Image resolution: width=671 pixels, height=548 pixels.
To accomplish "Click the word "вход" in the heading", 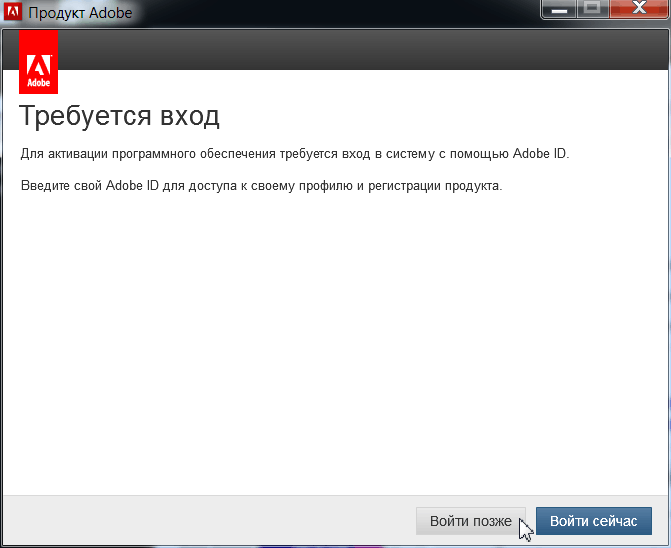I will click(x=190, y=116).
